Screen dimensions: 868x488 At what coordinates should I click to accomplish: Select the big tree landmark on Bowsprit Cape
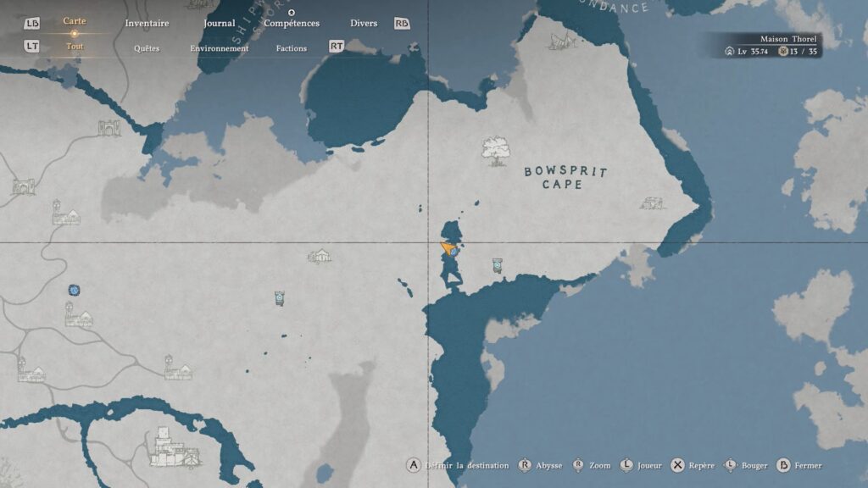click(495, 151)
